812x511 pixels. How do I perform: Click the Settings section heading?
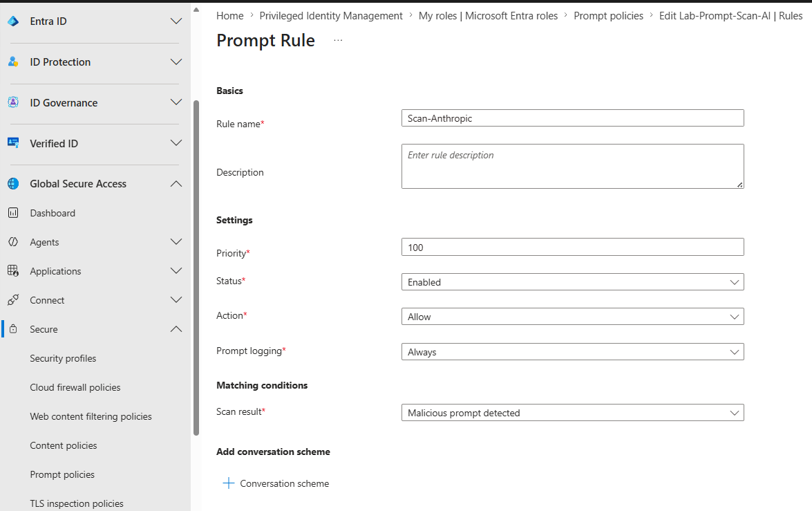point(234,220)
